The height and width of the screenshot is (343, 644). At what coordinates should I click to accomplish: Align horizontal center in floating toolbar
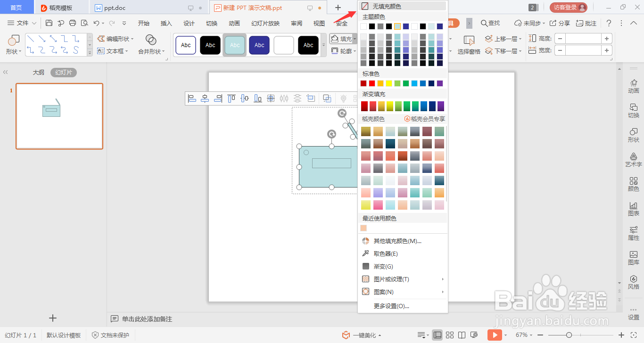point(205,98)
